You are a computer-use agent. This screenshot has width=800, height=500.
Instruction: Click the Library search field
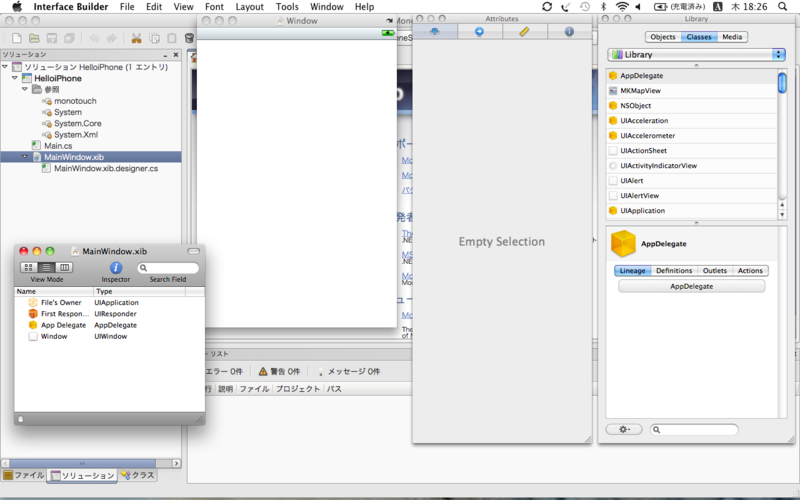point(694,430)
